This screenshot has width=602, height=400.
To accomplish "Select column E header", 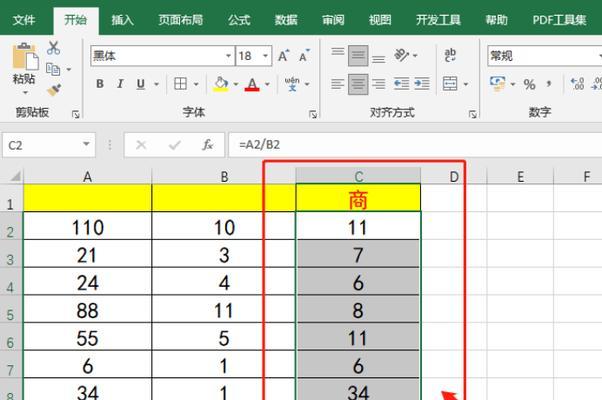I will (x=520, y=177).
